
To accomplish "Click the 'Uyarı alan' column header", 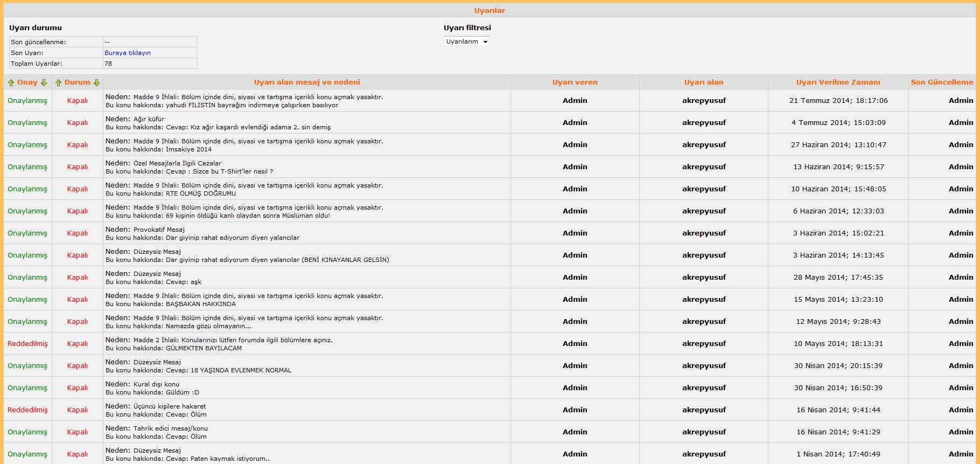I will click(x=704, y=82).
